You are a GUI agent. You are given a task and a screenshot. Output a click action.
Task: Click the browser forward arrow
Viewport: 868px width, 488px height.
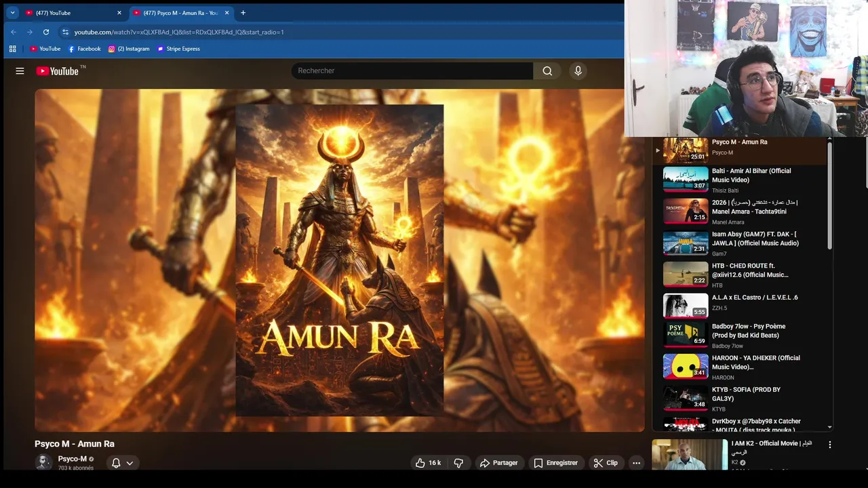tap(29, 32)
